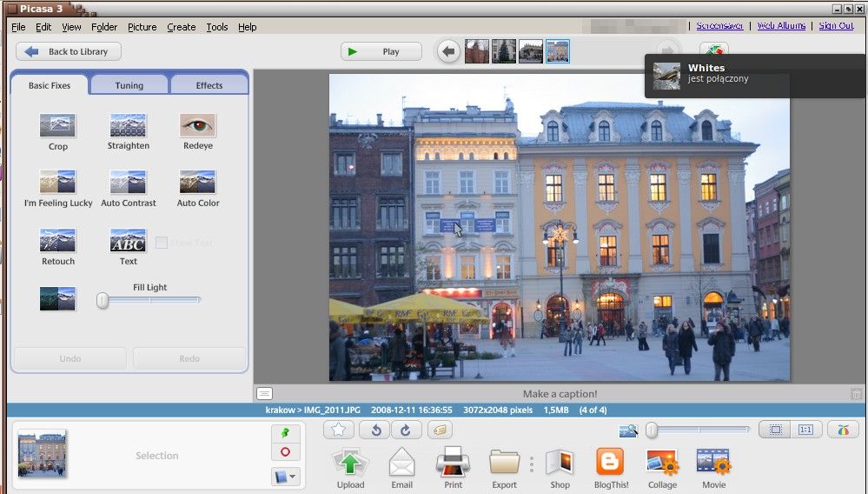The image size is (868, 494).
Task: Open the Picture menu
Action: click(x=142, y=27)
